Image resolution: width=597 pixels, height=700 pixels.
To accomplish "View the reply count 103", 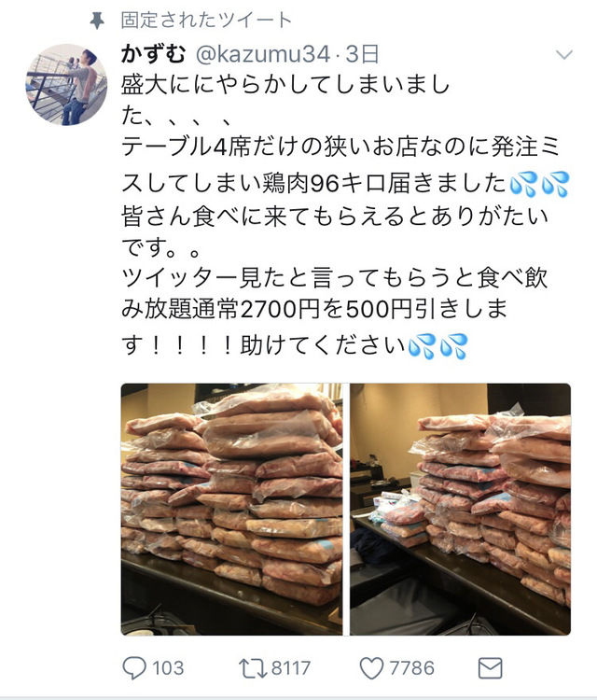I will 168,668.
